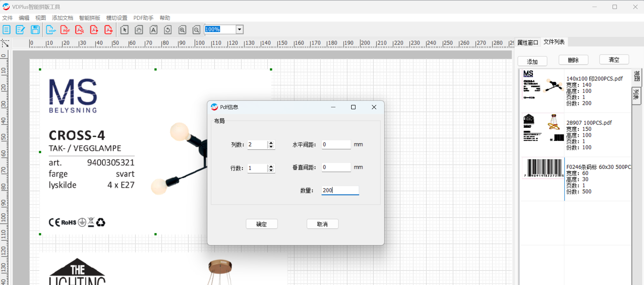Click the 水平间距 input field

336,145
